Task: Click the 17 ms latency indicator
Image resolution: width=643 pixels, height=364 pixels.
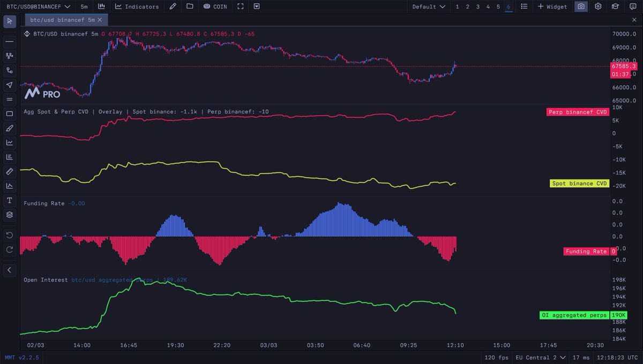Action: [580, 357]
